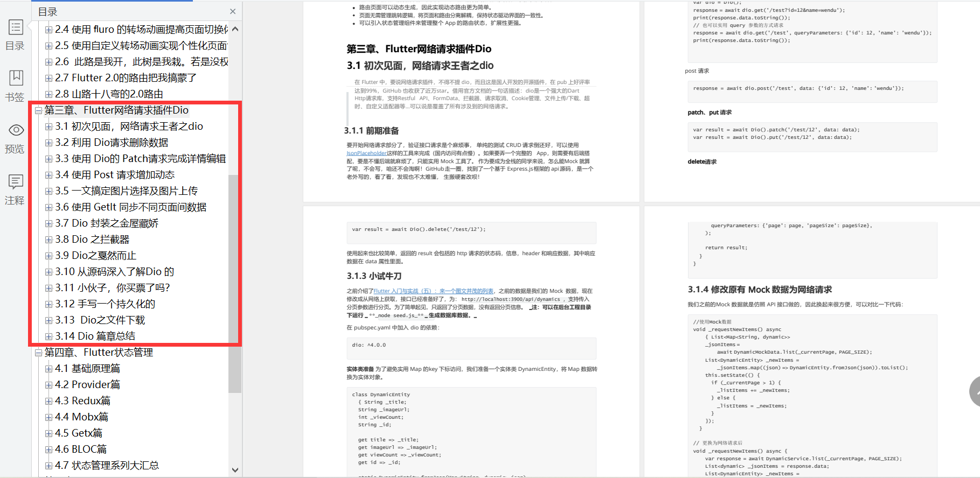
Task: Expand the 3.14 Dio 篇章总结 node
Action: 49,337
